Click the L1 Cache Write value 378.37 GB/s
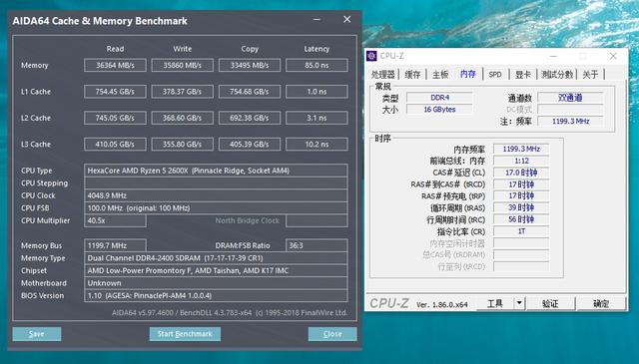 tap(182, 92)
